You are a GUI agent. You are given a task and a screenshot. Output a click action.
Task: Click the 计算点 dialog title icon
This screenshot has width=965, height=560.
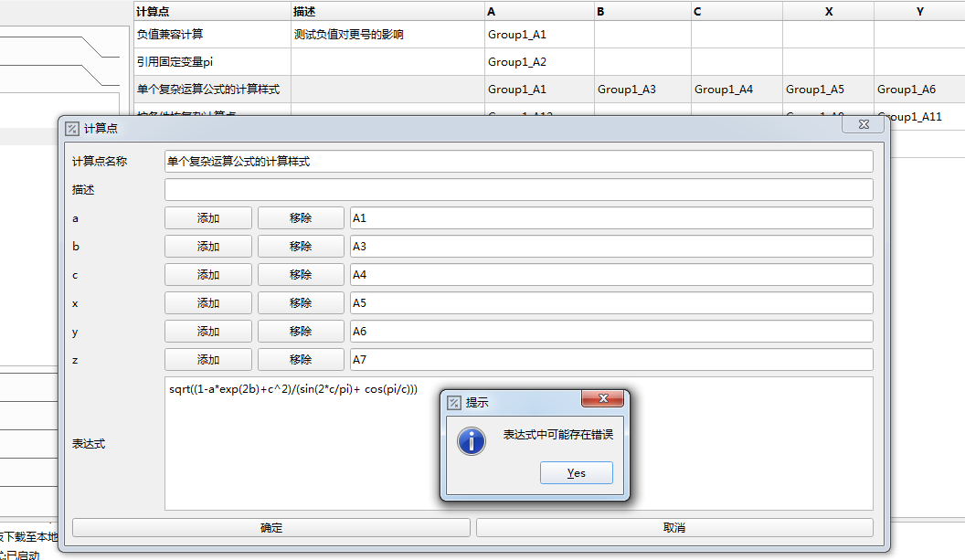click(x=73, y=129)
